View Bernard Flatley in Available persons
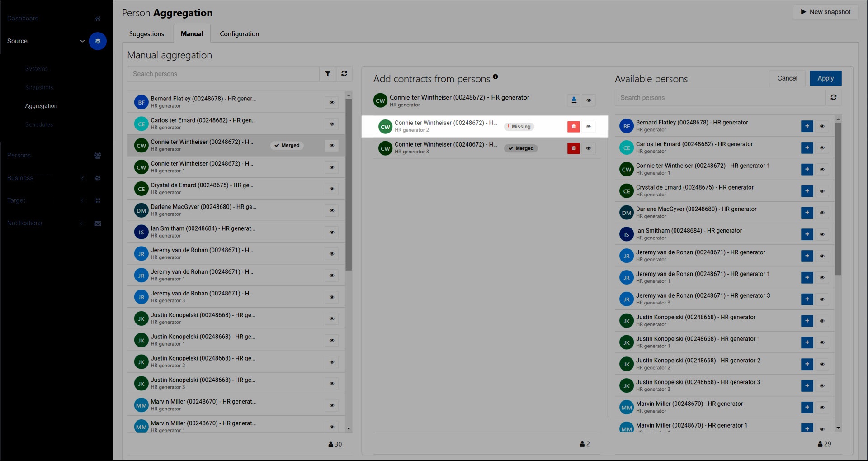This screenshot has height=461, width=868. pos(822,126)
